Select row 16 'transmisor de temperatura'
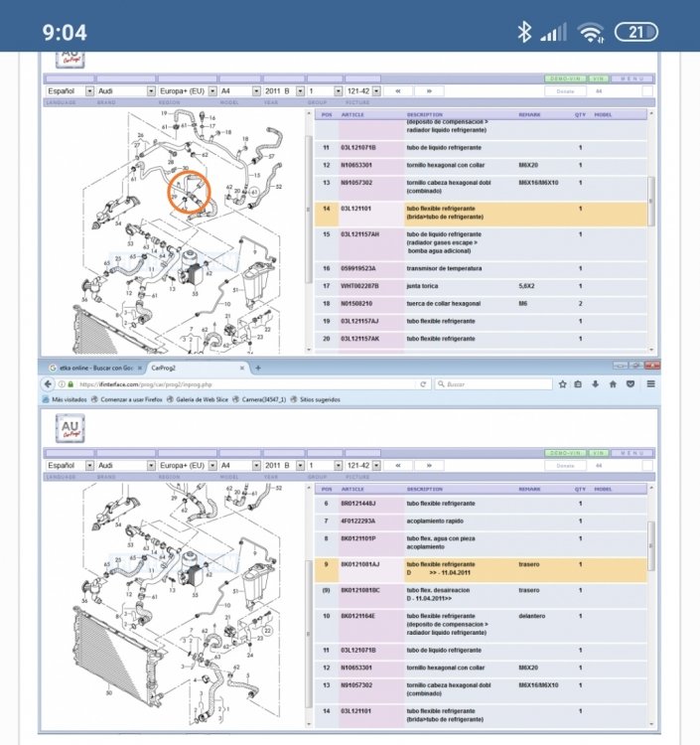 (481, 268)
